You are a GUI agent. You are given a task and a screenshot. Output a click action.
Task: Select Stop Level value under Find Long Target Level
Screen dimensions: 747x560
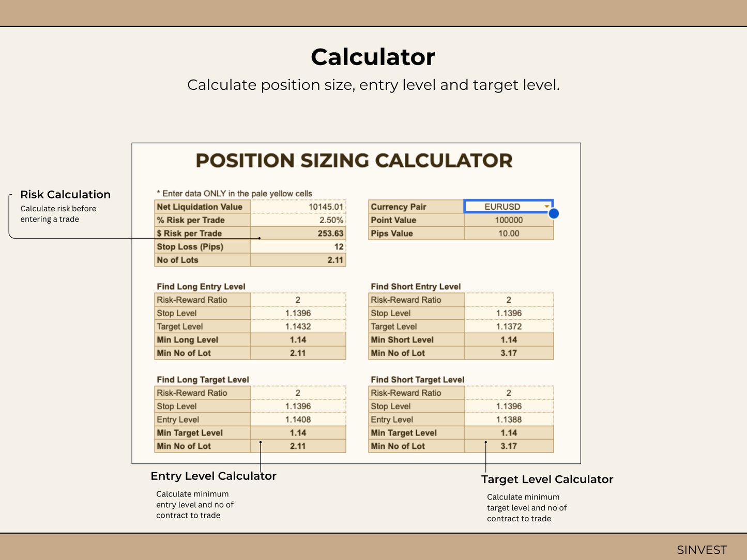[298, 406]
